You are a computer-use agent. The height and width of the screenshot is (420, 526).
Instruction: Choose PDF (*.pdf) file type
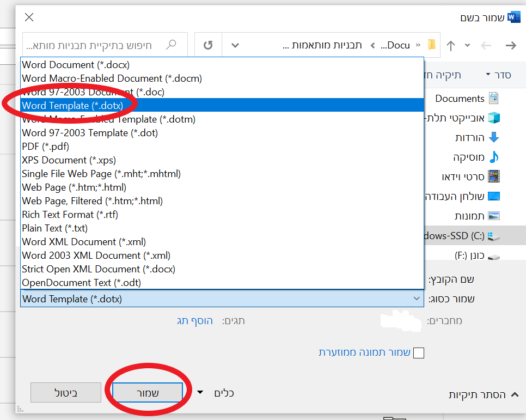click(x=222, y=147)
